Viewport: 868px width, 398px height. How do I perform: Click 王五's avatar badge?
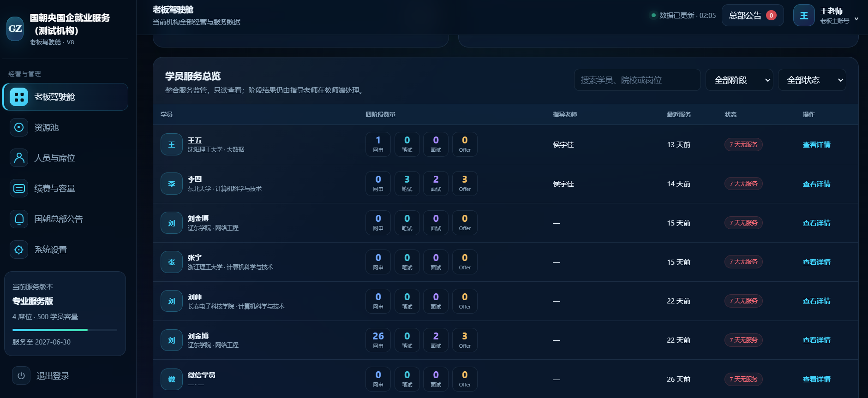(x=172, y=144)
